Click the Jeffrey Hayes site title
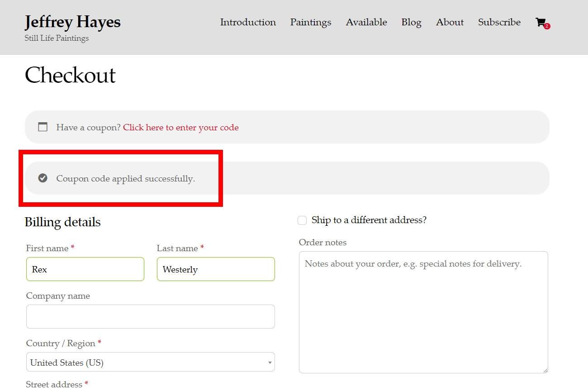 [72, 22]
